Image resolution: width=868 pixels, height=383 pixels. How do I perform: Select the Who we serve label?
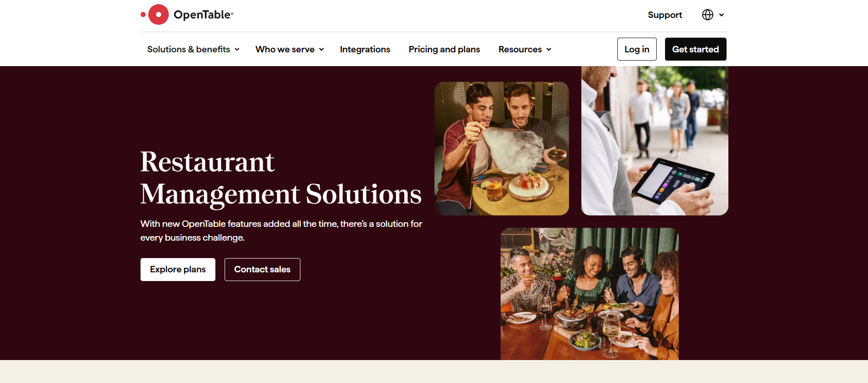click(285, 49)
